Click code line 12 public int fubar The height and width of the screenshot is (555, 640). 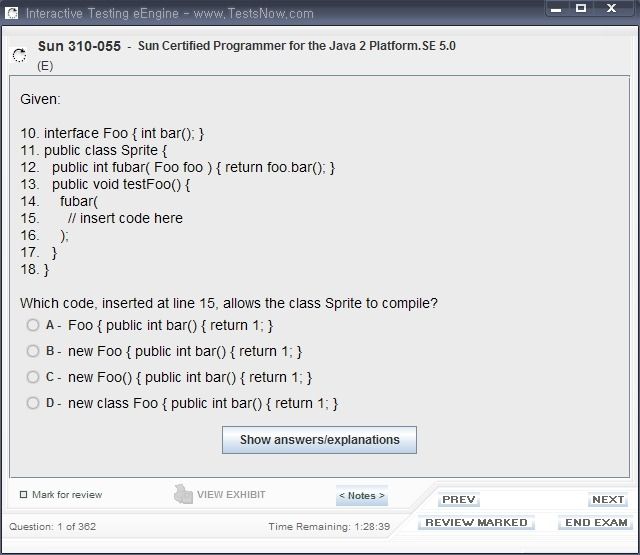pos(178,167)
